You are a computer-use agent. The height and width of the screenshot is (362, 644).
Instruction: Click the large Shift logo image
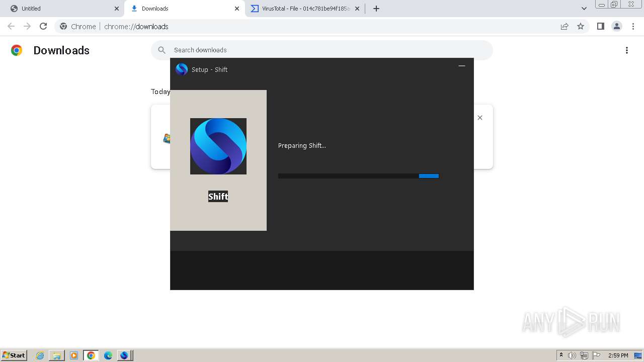[x=218, y=146]
